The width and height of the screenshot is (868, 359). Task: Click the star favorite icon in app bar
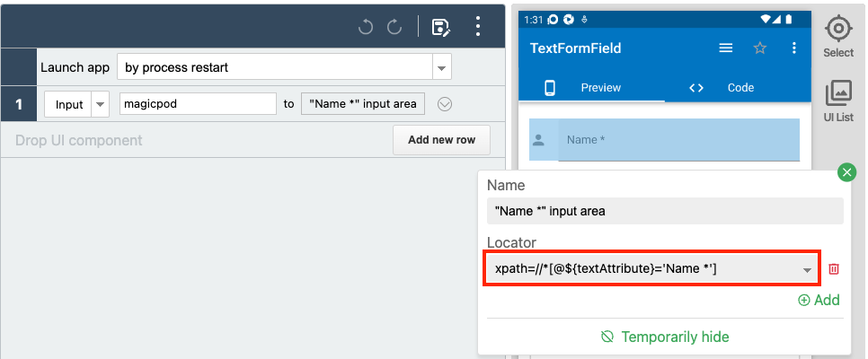pyautogui.click(x=760, y=48)
